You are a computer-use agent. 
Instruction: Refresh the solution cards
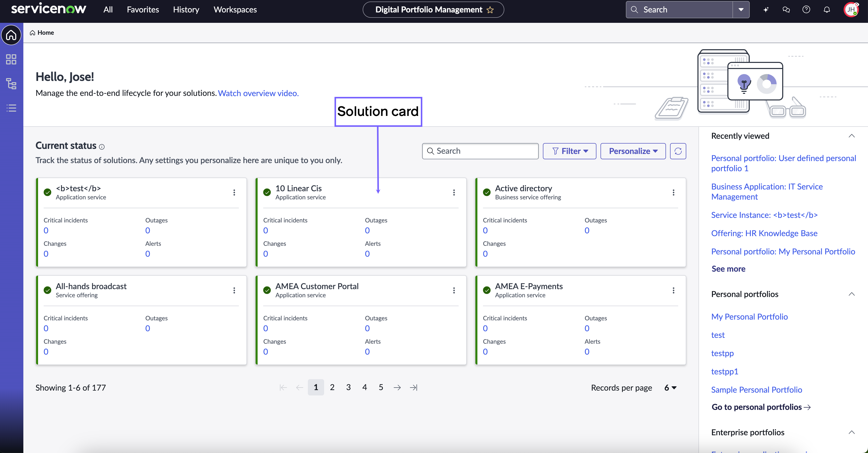point(678,151)
